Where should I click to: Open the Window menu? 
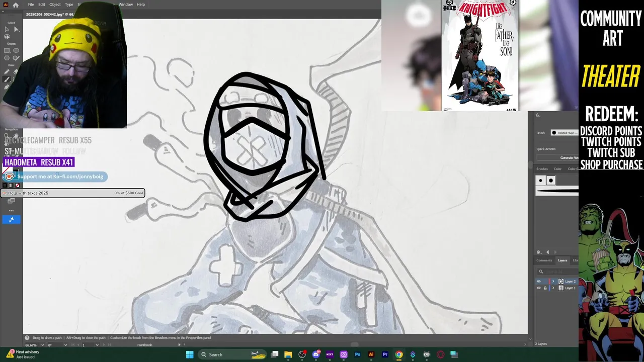126,5
